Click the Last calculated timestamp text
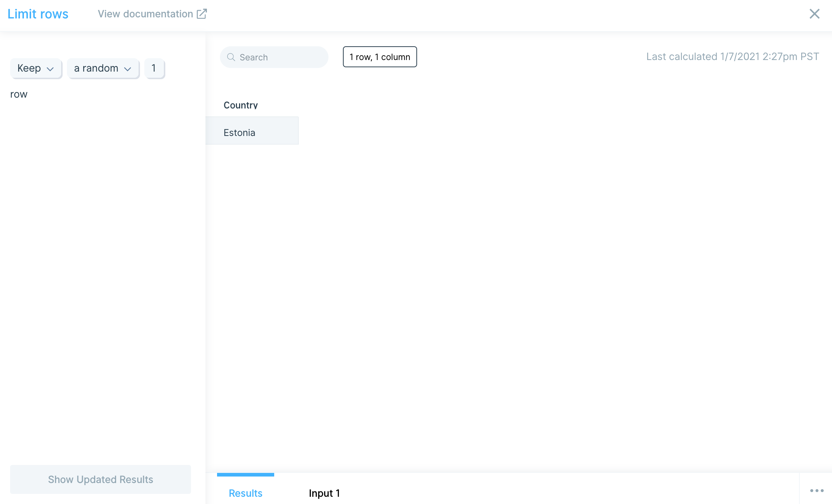The width and height of the screenshot is (832, 504). (733, 56)
